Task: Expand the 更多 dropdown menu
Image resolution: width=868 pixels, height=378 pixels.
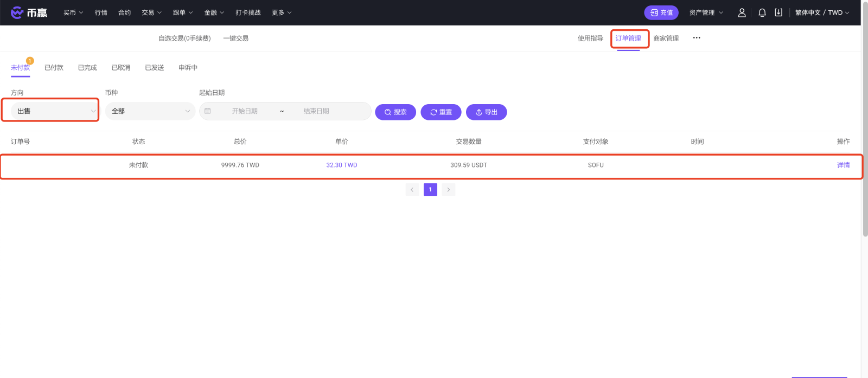Action: pos(282,12)
